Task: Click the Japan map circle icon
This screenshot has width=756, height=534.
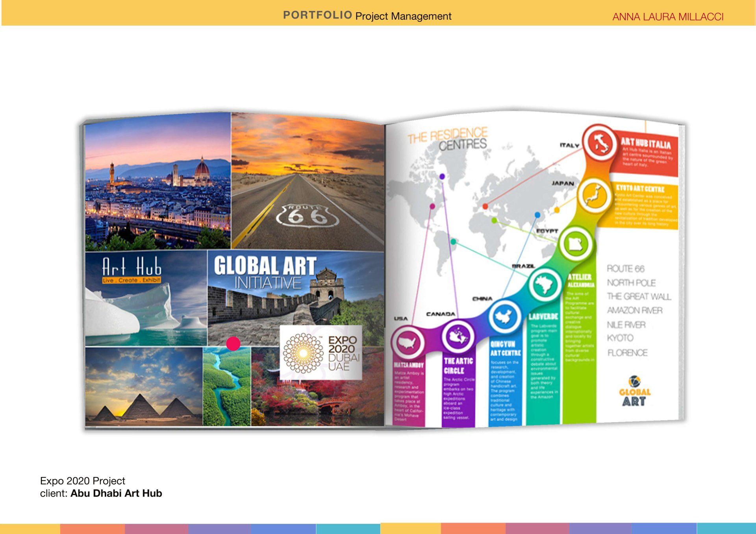Action: [x=594, y=196]
